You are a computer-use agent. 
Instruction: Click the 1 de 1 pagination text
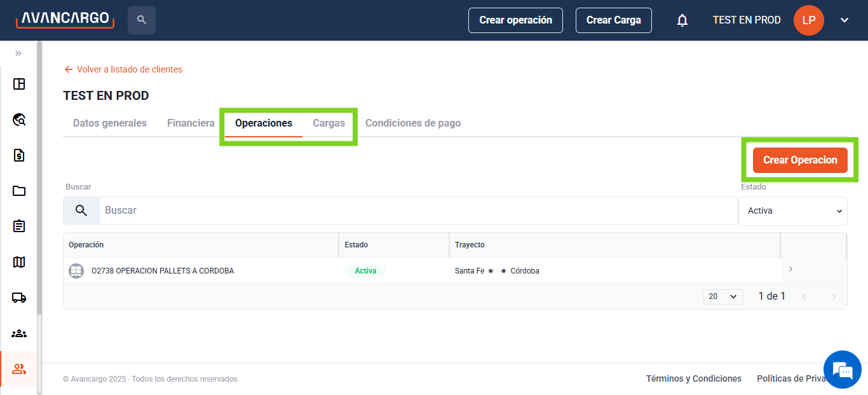[x=772, y=296]
